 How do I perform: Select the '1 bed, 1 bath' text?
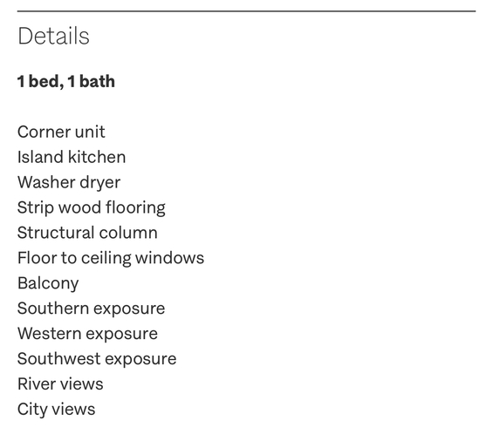(x=66, y=82)
